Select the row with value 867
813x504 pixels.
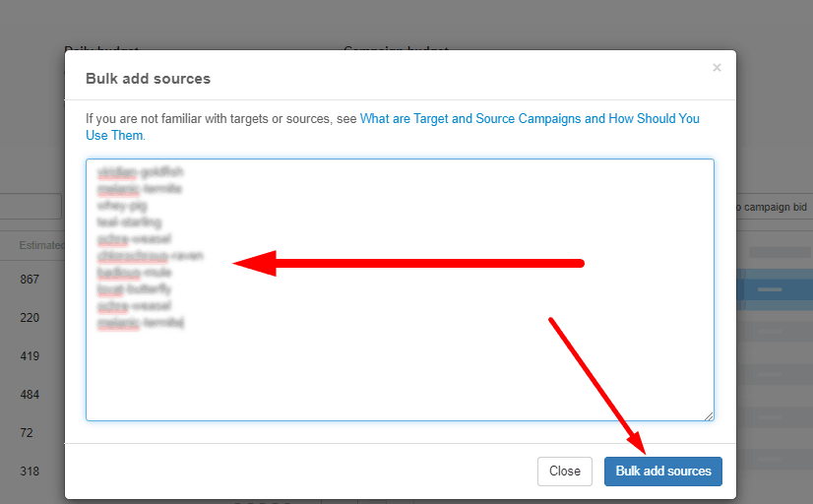(x=30, y=280)
